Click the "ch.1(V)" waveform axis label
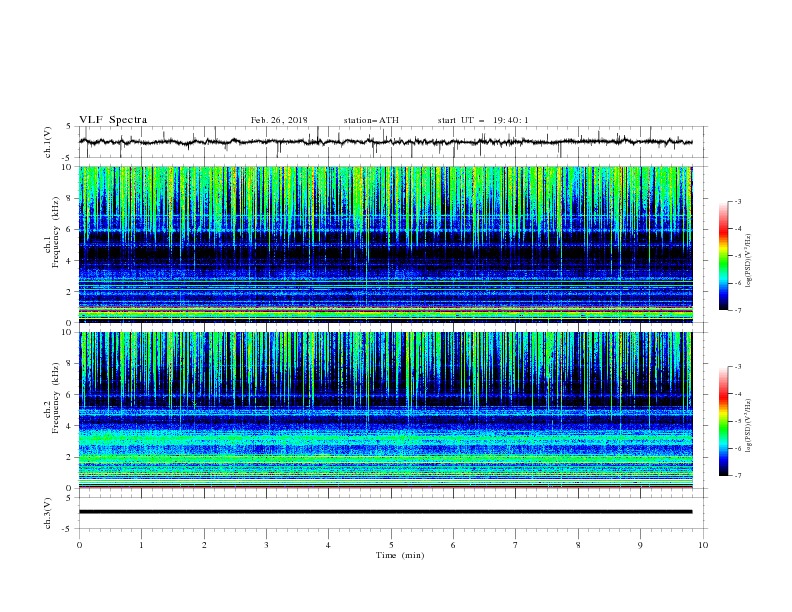The width and height of the screenshot is (792, 612). click(x=48, y=142)
